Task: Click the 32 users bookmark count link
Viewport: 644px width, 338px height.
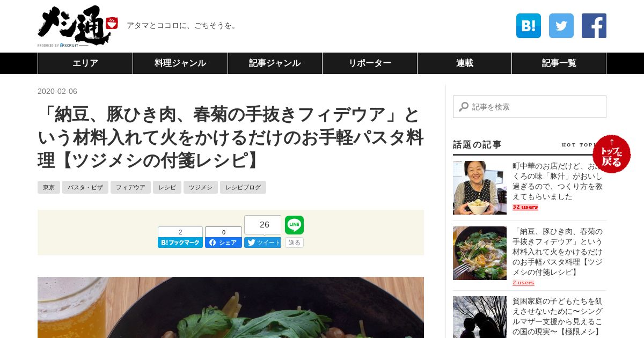Action: click(525, 207)
